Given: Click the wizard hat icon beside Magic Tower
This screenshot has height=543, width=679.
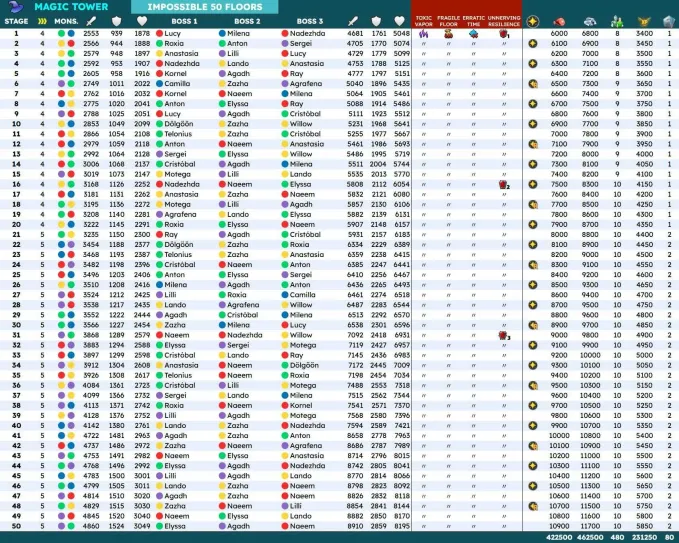Looking at the screenshot, I should (15, 6).
